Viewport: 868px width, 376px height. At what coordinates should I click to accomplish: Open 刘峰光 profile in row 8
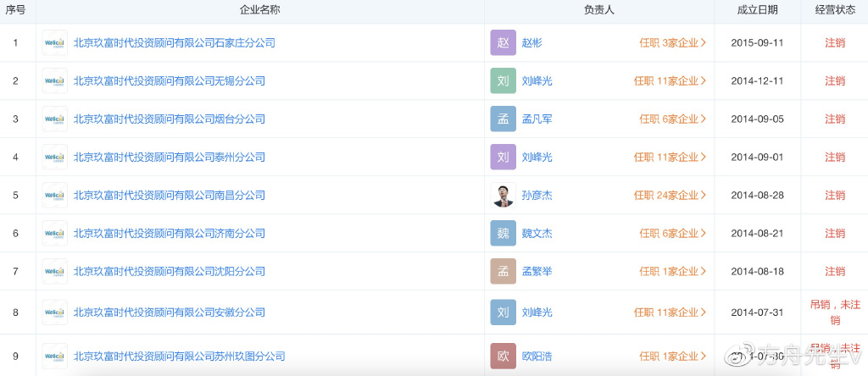pyautogui.click(x=537, y=312)
